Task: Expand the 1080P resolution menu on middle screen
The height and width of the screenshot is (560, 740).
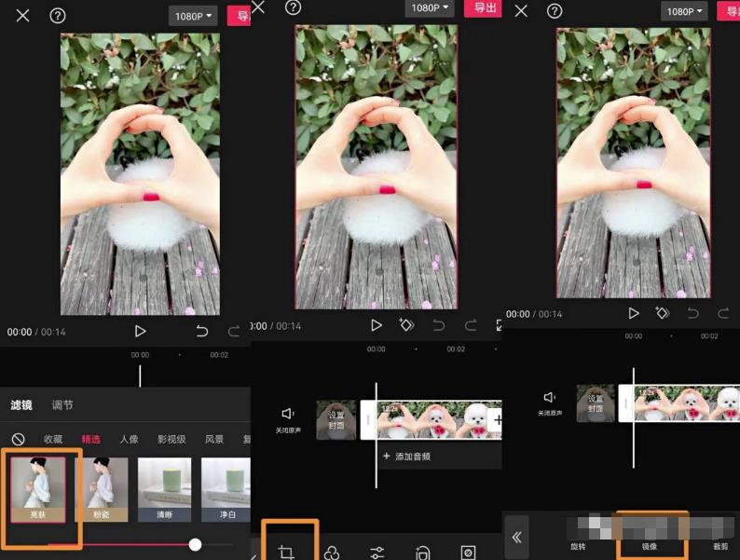Action: tap(430, 7)
